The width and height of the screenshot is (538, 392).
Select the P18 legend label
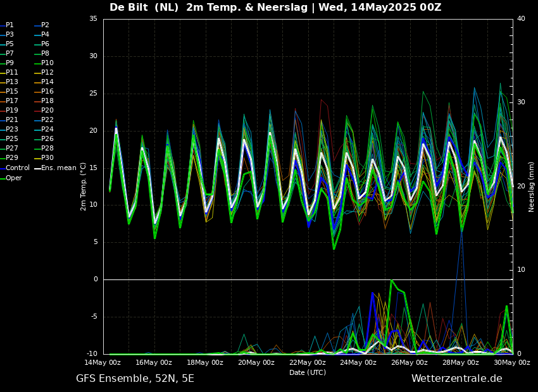point(47,101)
